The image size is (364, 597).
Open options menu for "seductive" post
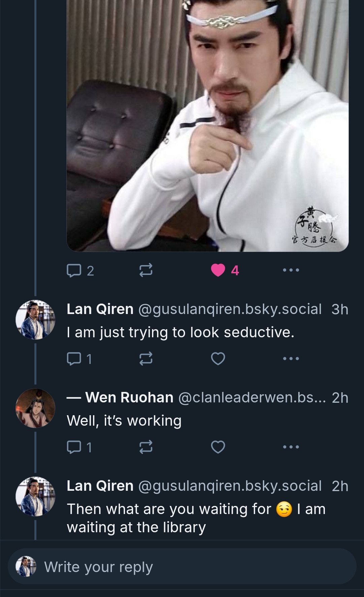point(291,359)
